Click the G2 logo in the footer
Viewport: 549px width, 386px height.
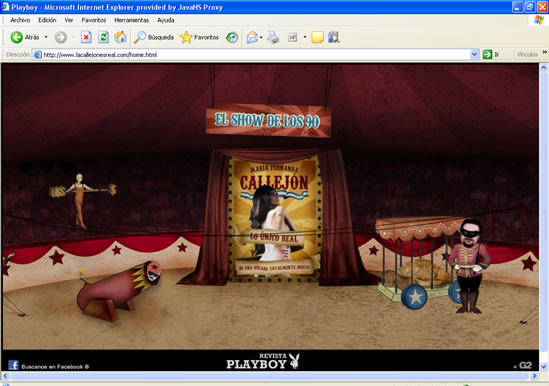coord(525,365)
